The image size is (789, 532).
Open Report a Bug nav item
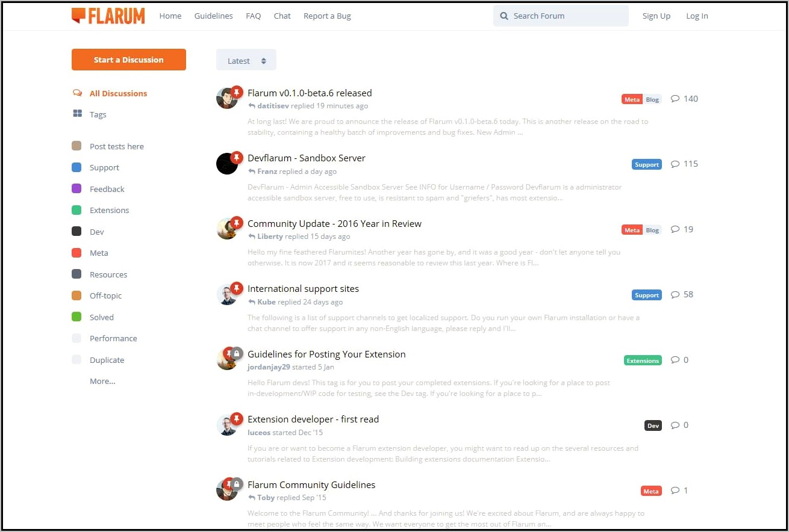pyautogui.click(x=327, y=16)
